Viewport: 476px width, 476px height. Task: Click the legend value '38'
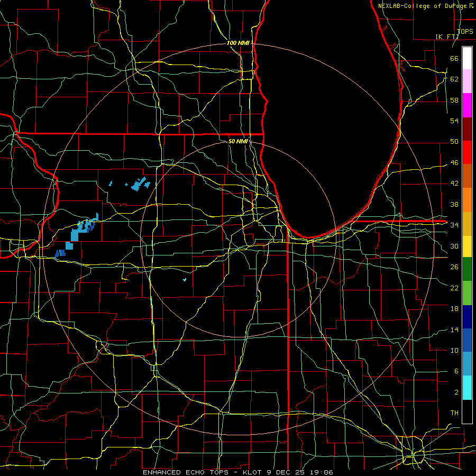[454, 204]
